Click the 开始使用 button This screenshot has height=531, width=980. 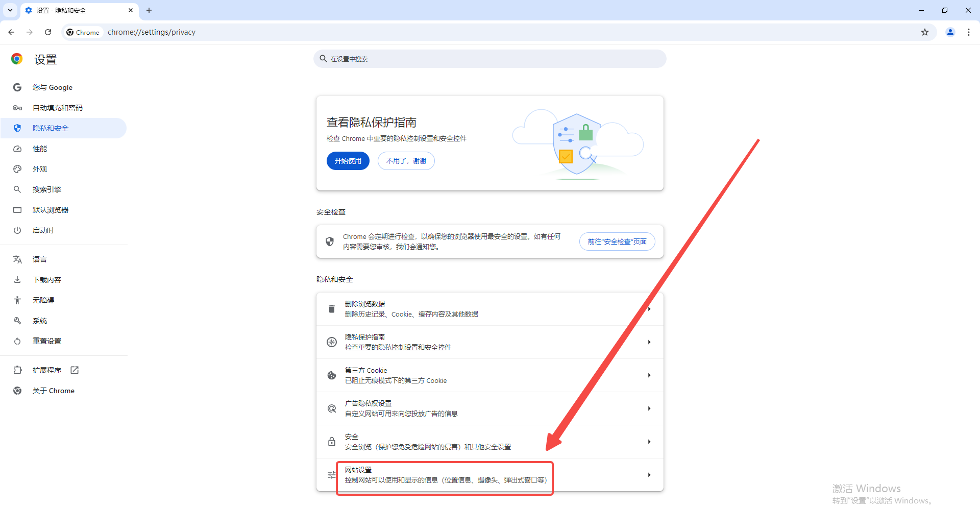point(348,161)
